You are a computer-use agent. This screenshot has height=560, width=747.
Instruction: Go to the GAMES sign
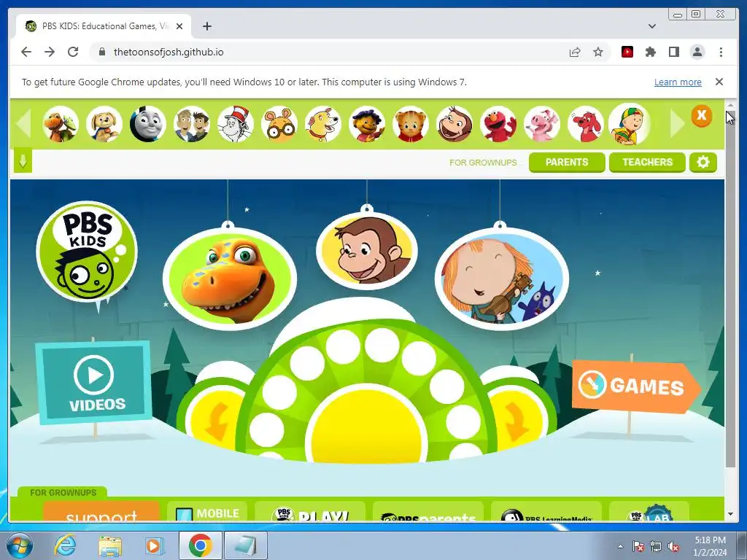[x=636, y=386]
